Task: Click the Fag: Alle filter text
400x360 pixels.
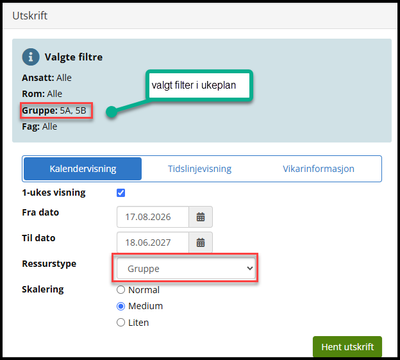Action: click(40, 127)
